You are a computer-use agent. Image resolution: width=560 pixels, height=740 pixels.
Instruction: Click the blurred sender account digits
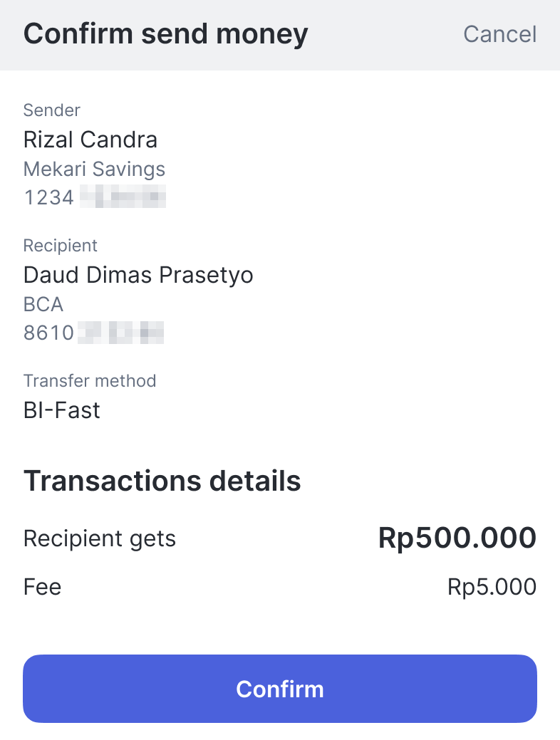(x=123, y=197)
